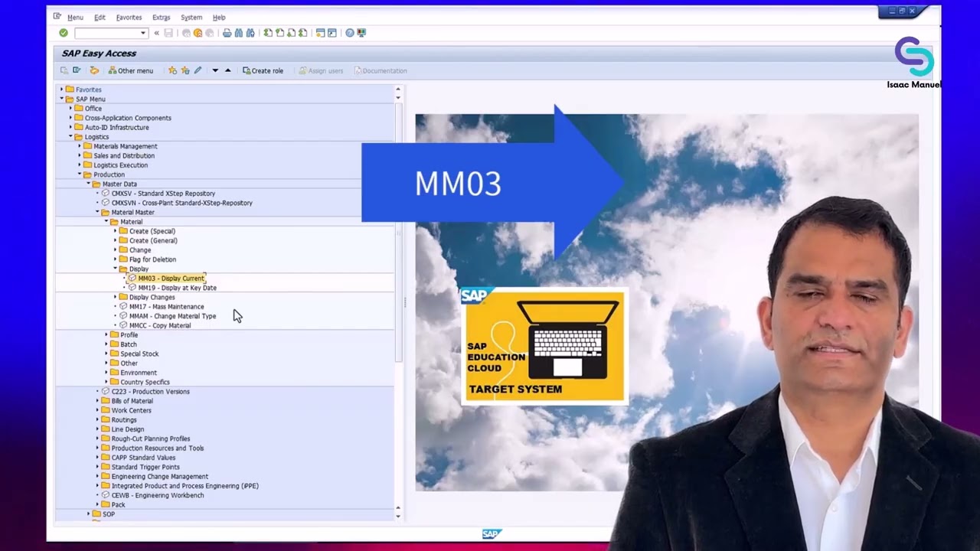Screen dimensions: 980x551
Task: Select MMAM - Change Material Type
Action: click(x=172, y=316)
